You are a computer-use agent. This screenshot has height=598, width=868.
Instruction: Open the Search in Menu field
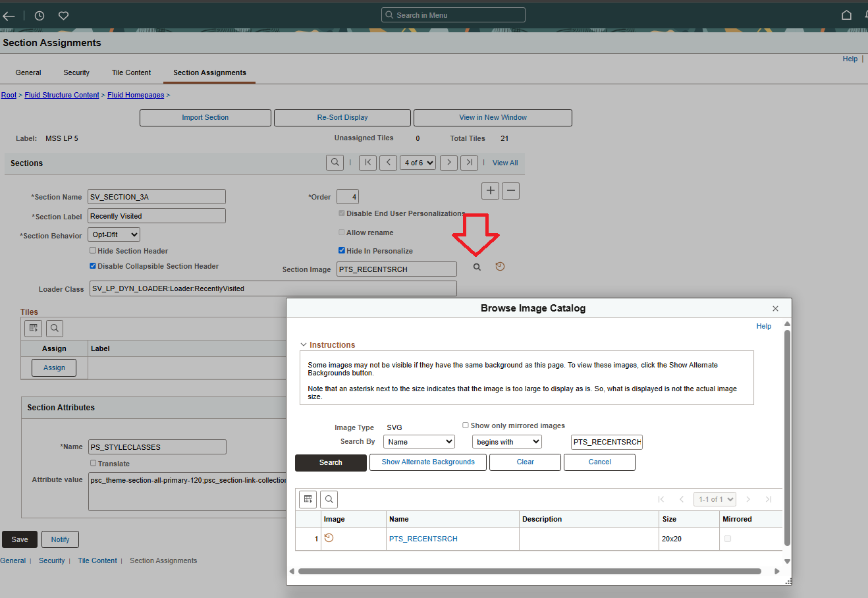pos(453,14)
